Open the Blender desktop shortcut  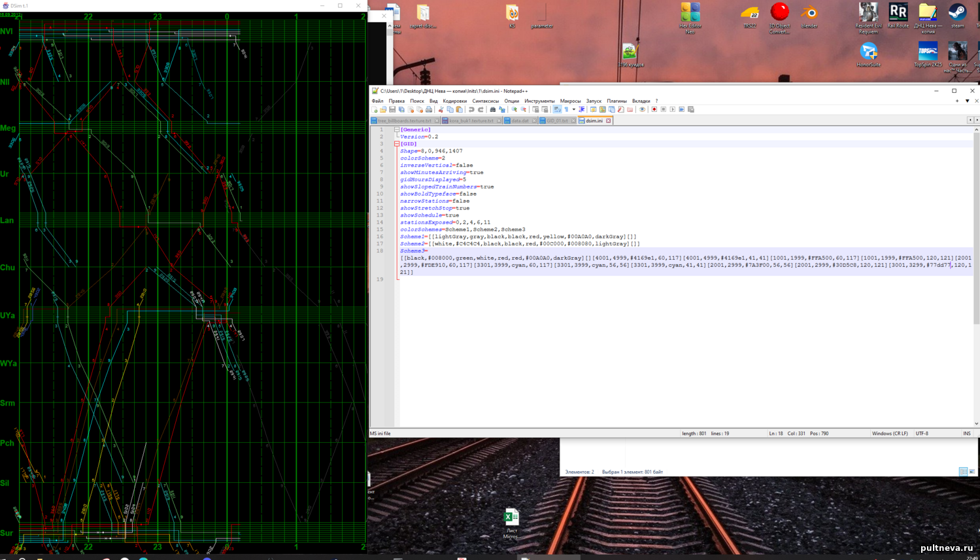[x=809, y=17]
